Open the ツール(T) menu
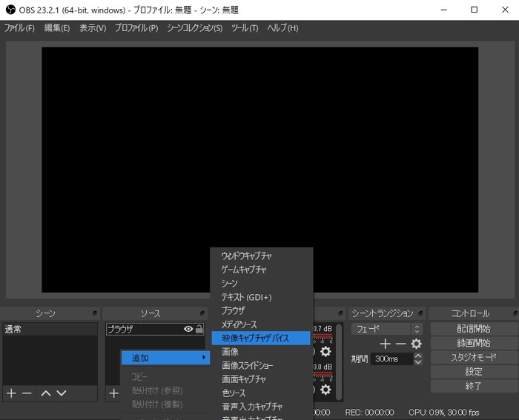The width and height of the screenshot is (519, 420). pos(245,28)
